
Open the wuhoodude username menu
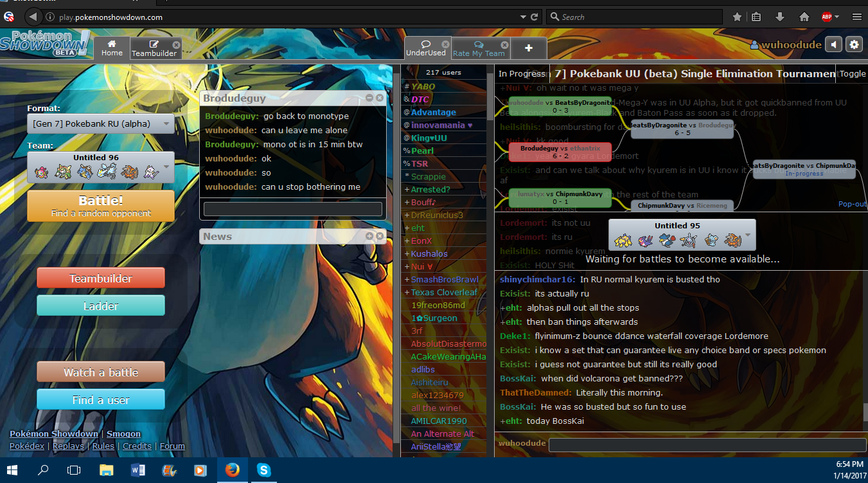786,44
